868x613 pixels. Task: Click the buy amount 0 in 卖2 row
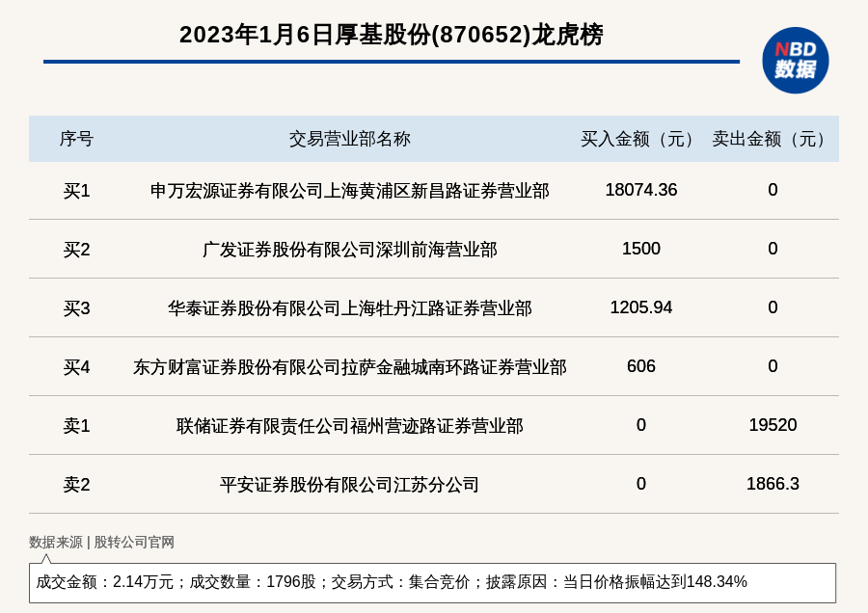(x=641, y=483)
